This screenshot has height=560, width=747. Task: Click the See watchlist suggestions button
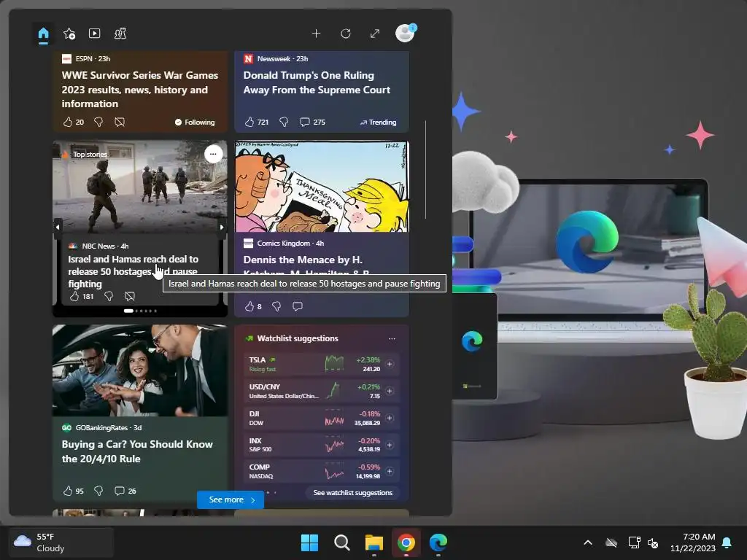353,493
